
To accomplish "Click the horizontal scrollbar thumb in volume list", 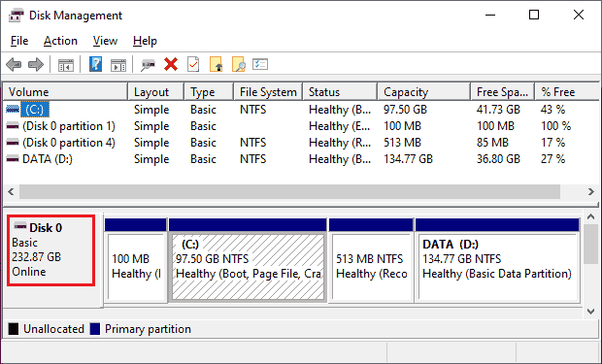I will (290, 191).
